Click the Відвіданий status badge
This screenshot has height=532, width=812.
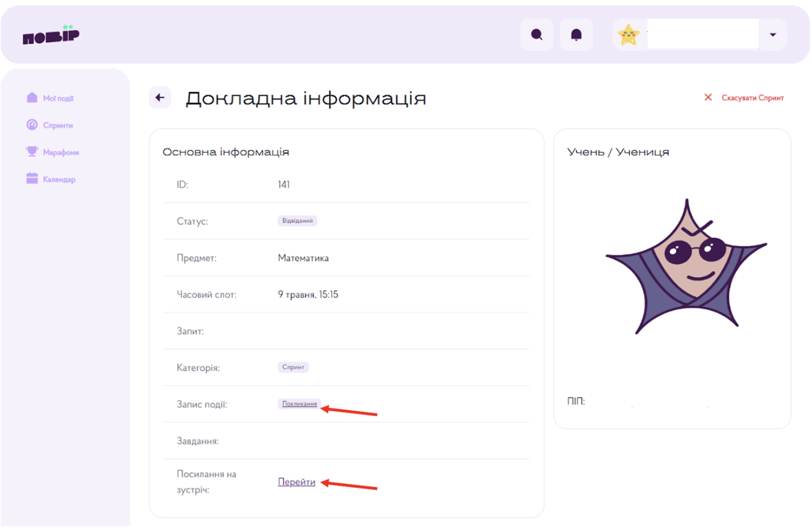[297, 221]
